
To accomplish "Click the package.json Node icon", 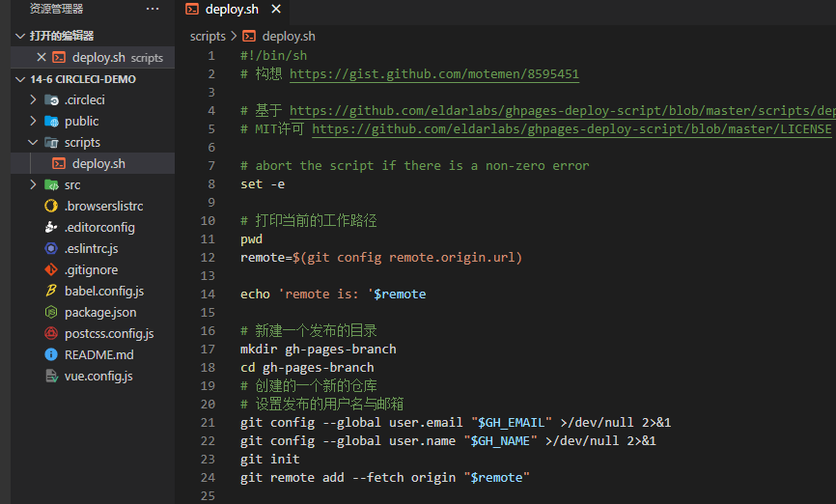I will [x=51, y=312].
